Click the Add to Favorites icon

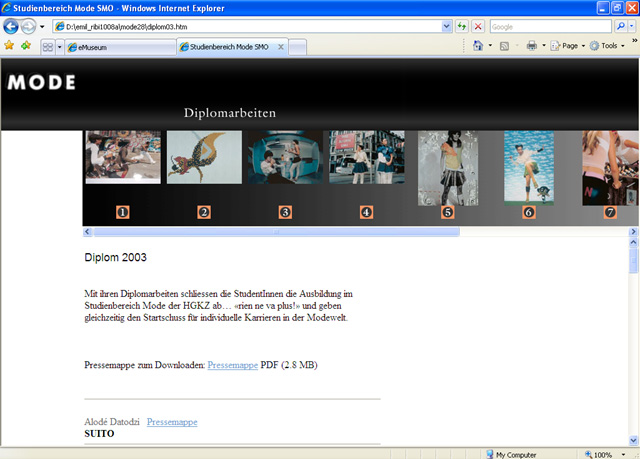click(x=26, y=46)
